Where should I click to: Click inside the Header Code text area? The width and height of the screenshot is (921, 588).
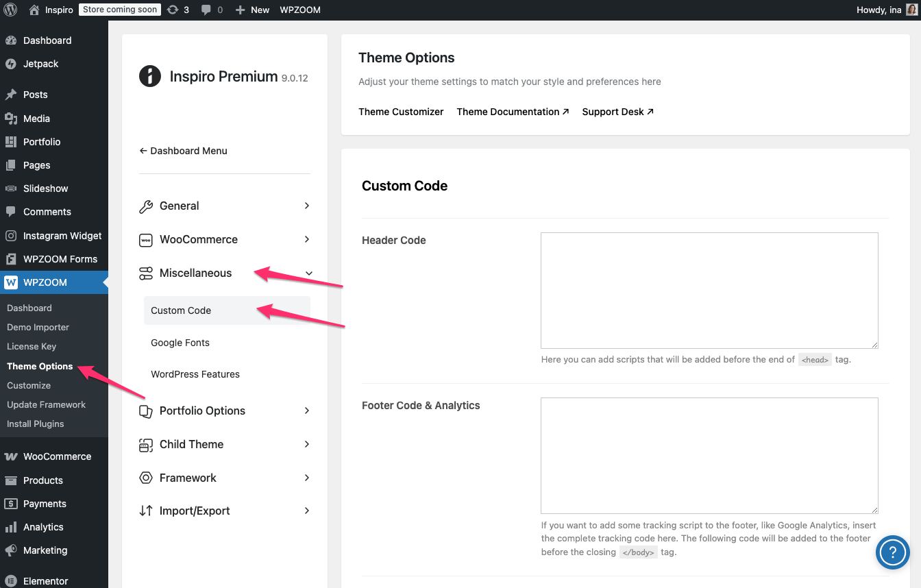pos(709,290)
